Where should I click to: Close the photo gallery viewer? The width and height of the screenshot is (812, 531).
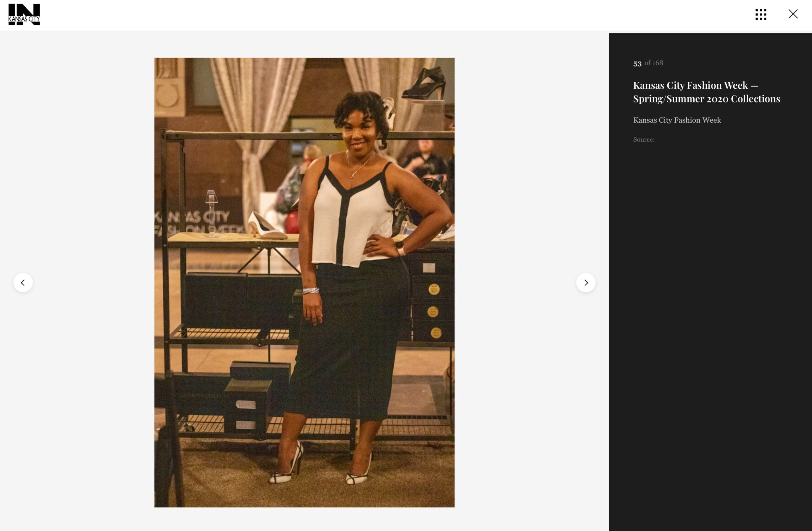pyautogui.click(x=793, y=14)
